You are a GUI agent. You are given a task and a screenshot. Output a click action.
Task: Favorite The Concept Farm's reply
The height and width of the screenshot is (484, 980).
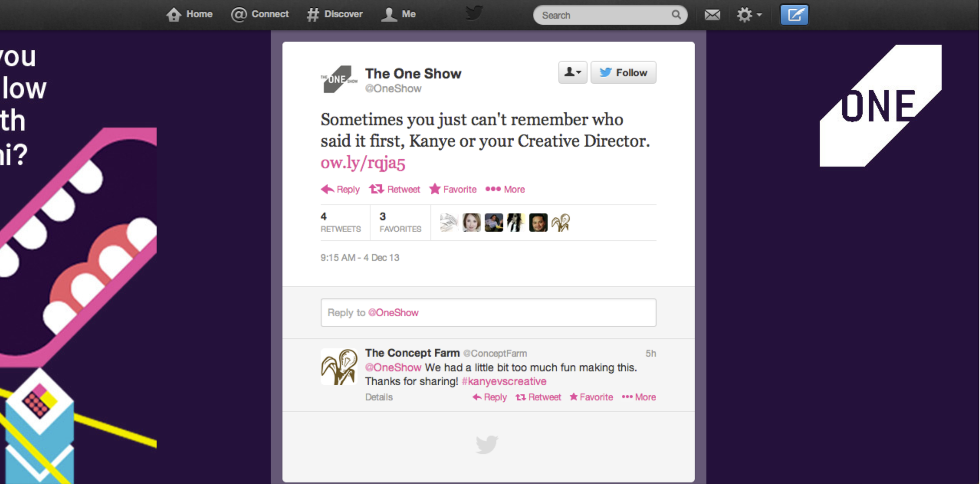pos(591,397)
